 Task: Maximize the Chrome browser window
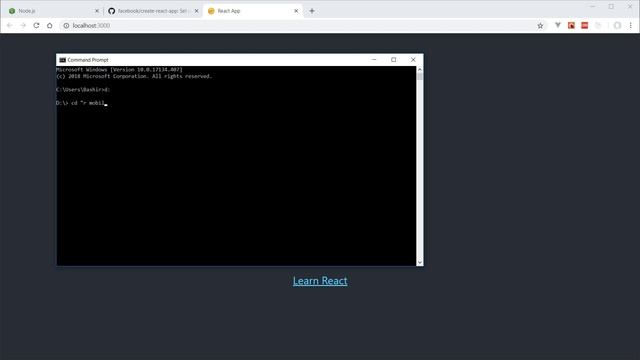pos(611,7)
